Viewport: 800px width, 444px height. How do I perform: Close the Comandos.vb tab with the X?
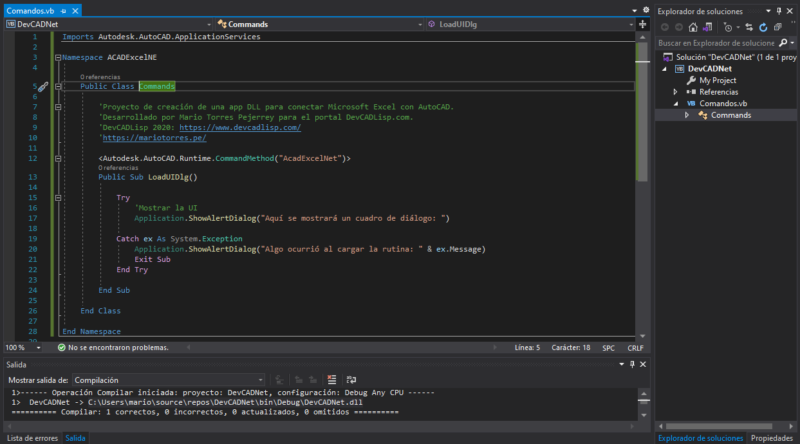click(76, 11)
